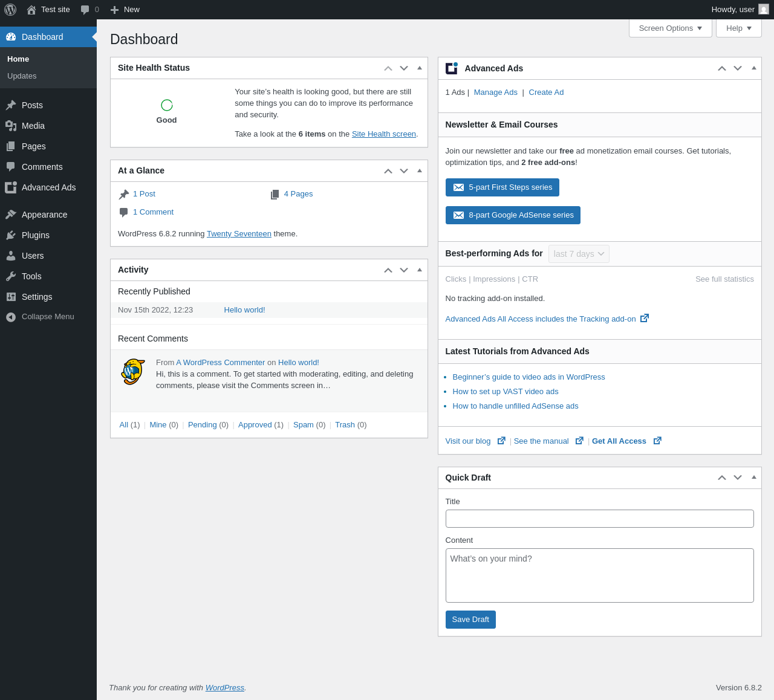
Task: Click the Advanced Ads widget logo icon
Action: tap(452, 68)
